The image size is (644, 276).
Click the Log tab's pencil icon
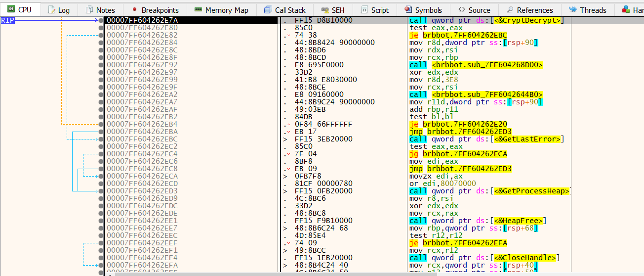(x=51, y=10)
